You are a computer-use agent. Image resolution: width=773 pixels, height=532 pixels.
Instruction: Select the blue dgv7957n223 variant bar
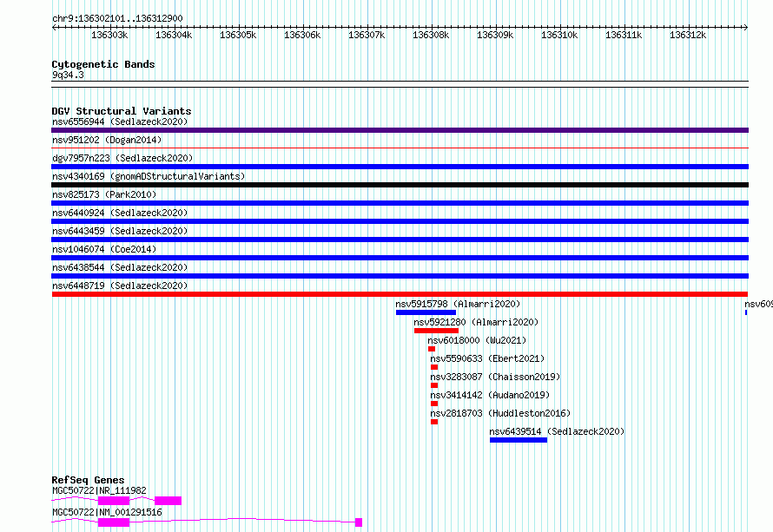click(x=400, y=167)
